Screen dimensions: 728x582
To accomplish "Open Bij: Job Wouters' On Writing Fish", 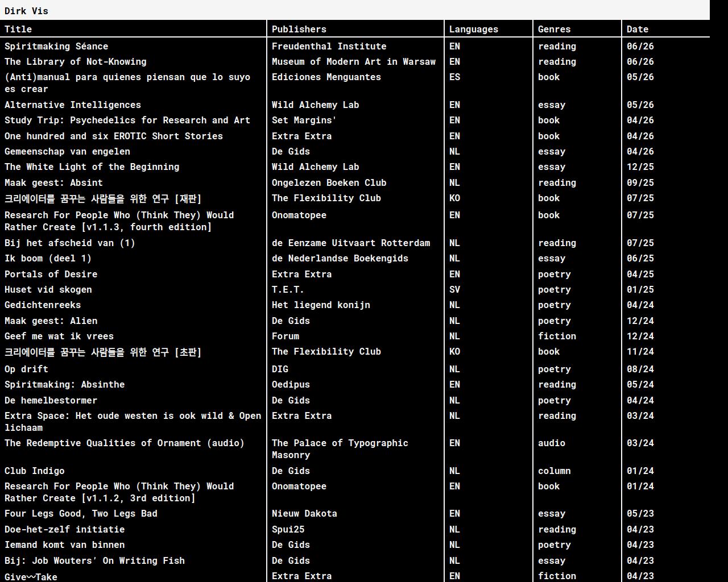I will [x=94, y=560].
